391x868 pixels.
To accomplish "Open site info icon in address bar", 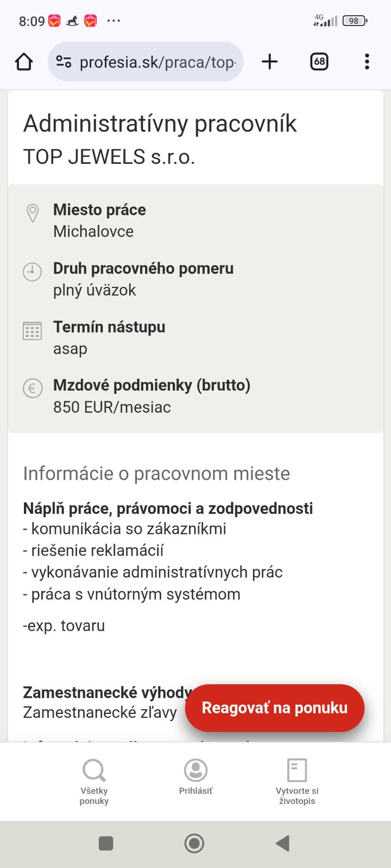I will coord(64,62).
